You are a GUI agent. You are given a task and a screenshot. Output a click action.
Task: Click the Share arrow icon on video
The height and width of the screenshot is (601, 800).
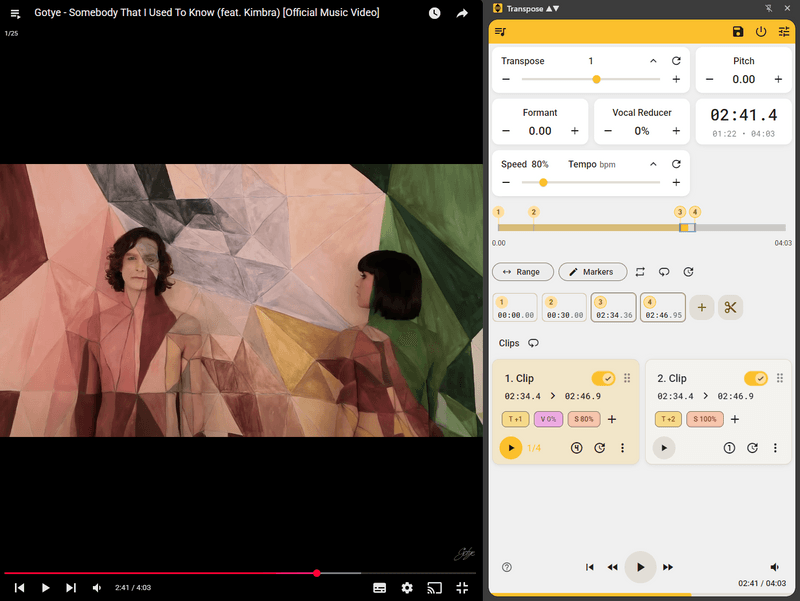click(462, 13)
